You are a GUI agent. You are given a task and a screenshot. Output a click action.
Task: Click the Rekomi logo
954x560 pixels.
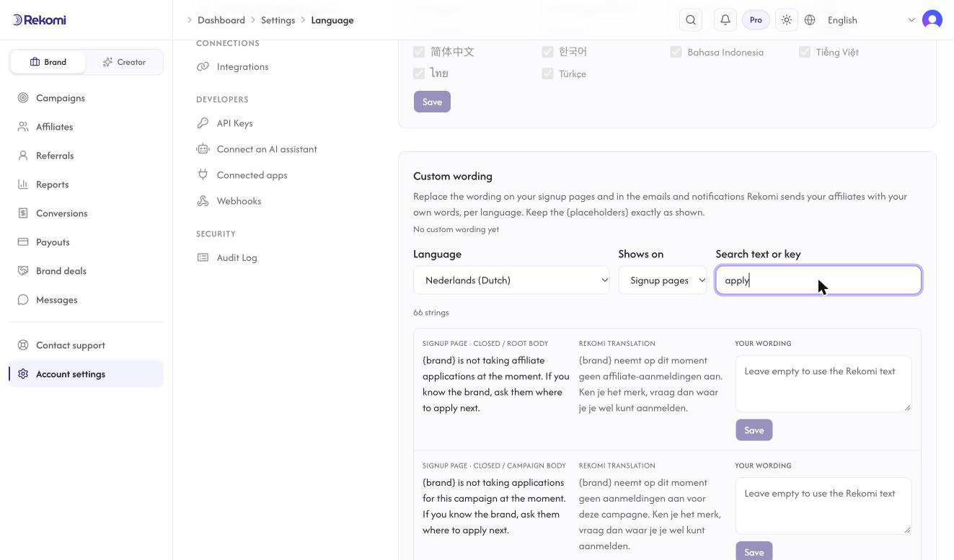point(40,19)
